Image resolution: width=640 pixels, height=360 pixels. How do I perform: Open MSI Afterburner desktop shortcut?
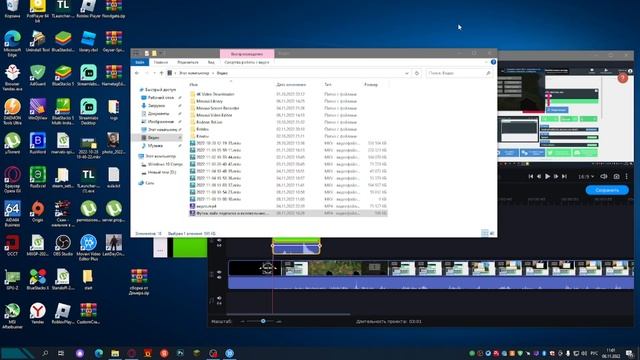click(12, 316)
